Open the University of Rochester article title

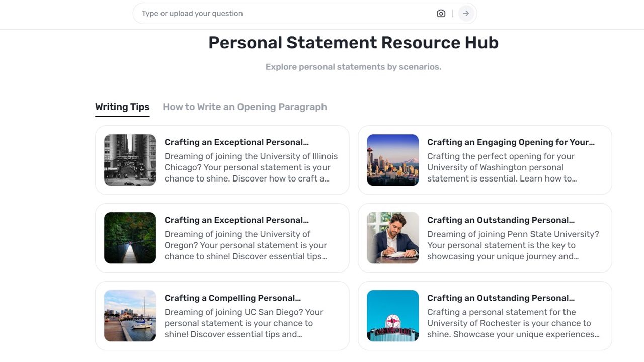501,298
